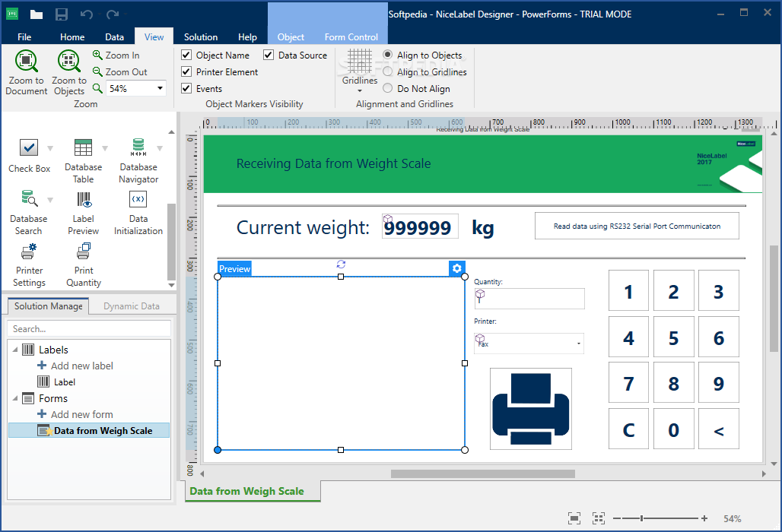Open Data from Weigh Scale document tab
782x532 pixels.
point(253,491)
